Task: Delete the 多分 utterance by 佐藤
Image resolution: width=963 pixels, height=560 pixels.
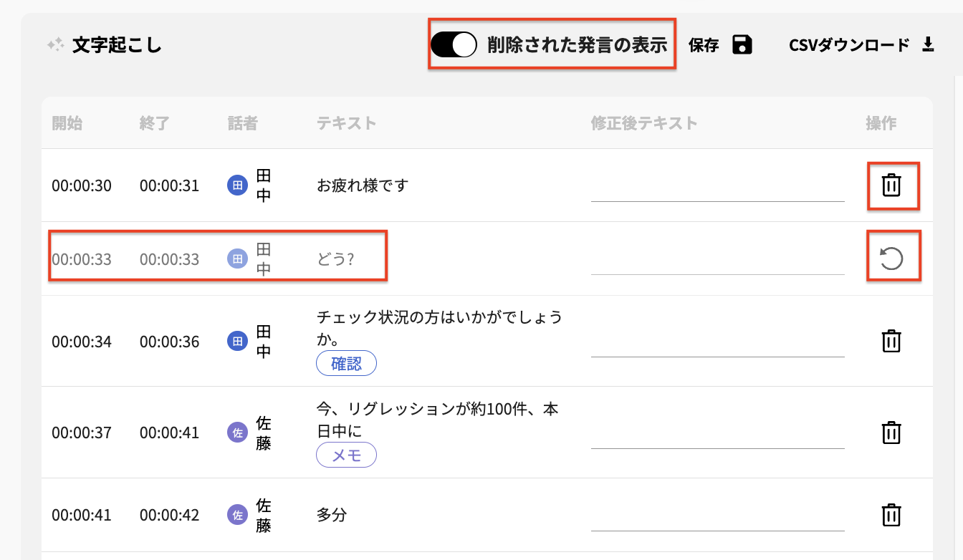Action: tap(891, 515)
